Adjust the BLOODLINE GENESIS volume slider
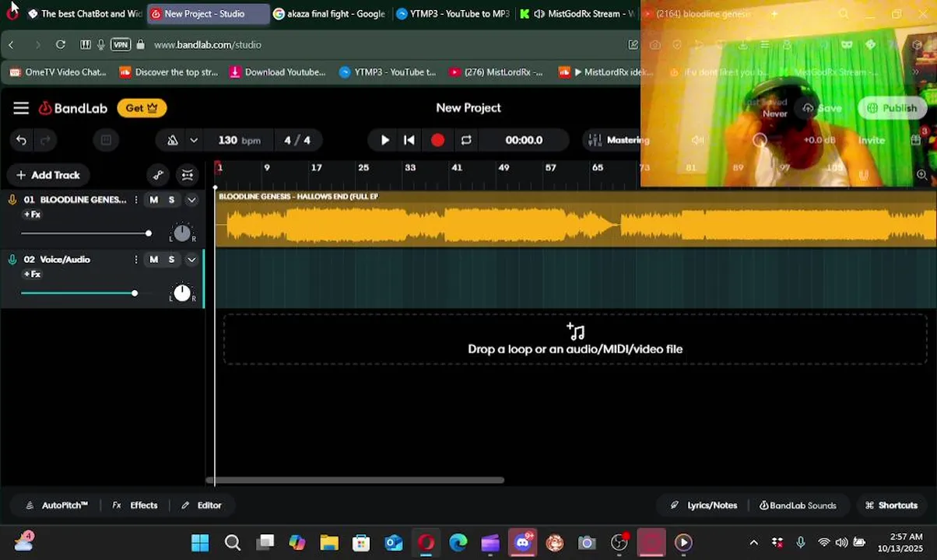The image size is (937, 560). 86,233
